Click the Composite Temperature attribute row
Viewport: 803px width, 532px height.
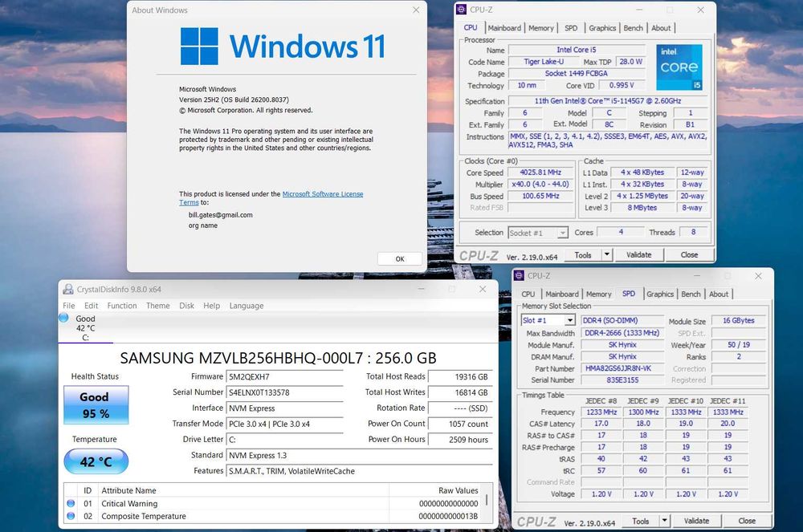(x=274, y=516)
